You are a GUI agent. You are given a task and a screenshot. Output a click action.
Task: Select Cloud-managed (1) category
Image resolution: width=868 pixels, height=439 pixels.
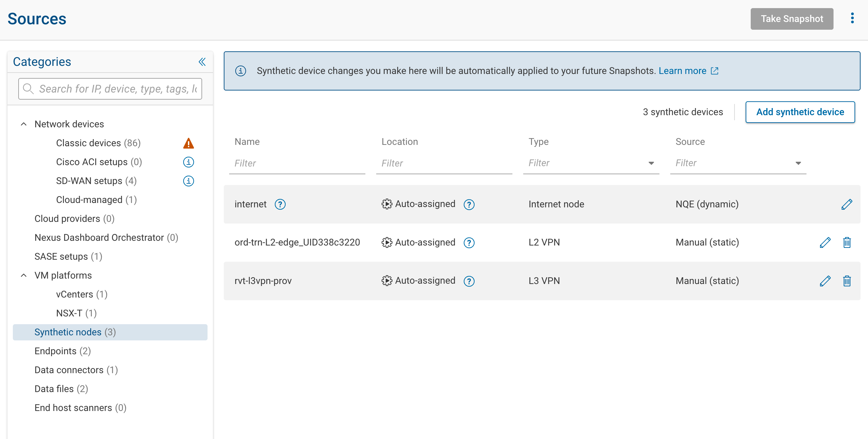96,200
